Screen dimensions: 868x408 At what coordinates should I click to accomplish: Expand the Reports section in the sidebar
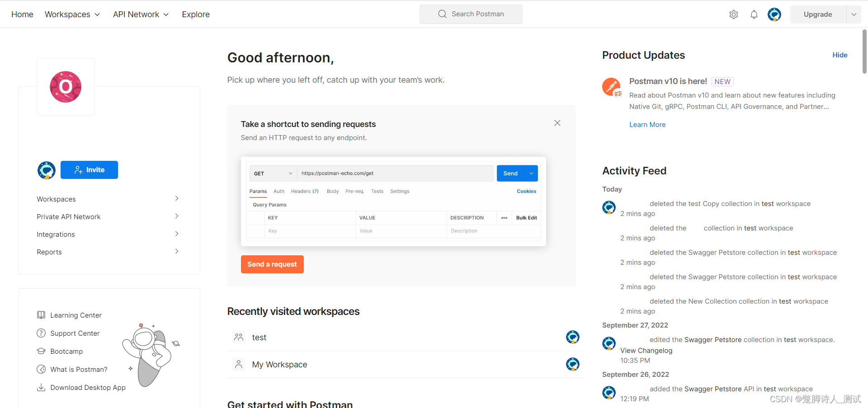point(177,251)
